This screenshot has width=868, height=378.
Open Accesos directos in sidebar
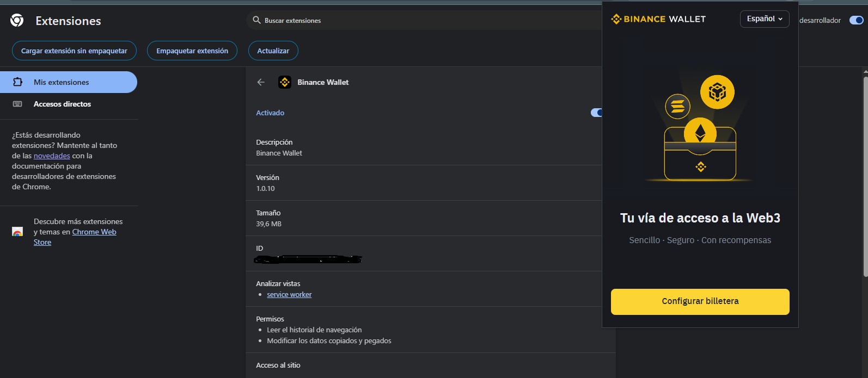(62, 104)
